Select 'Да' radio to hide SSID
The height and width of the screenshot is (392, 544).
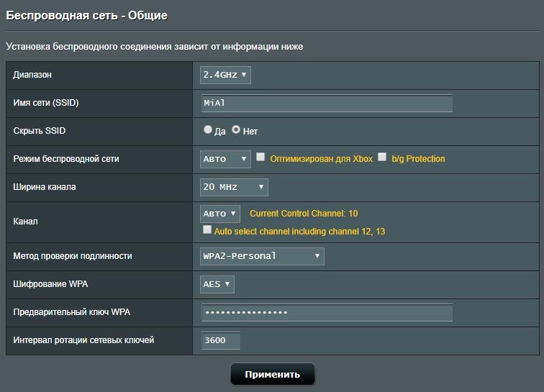(x=208, y=130)
